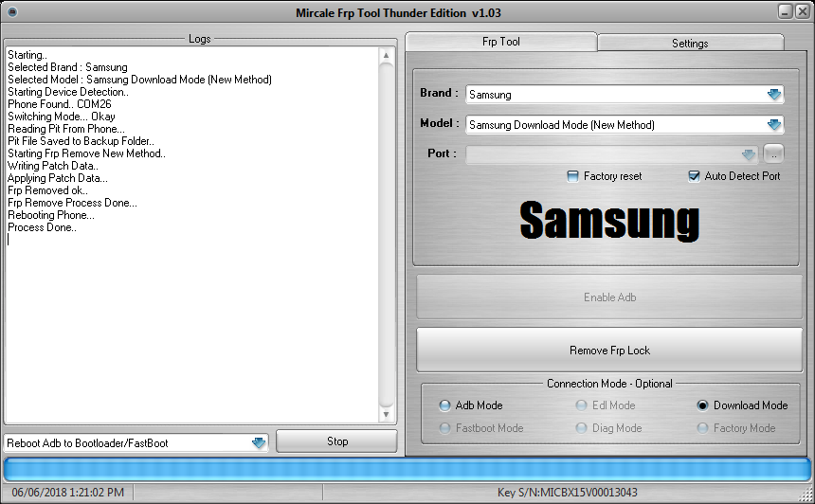Select the Adb Mode radio button

(x=444, y=405)
